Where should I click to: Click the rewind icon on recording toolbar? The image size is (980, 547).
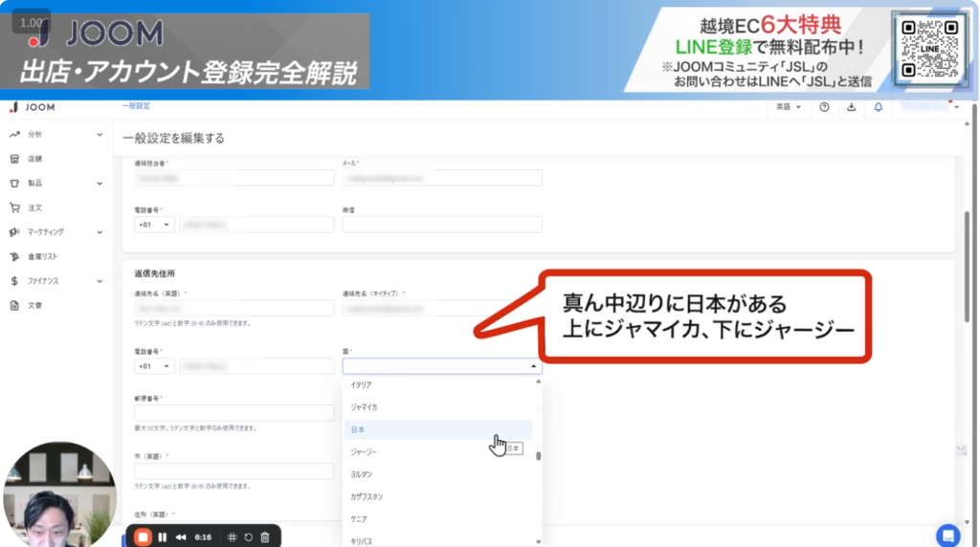click(180, 537)
